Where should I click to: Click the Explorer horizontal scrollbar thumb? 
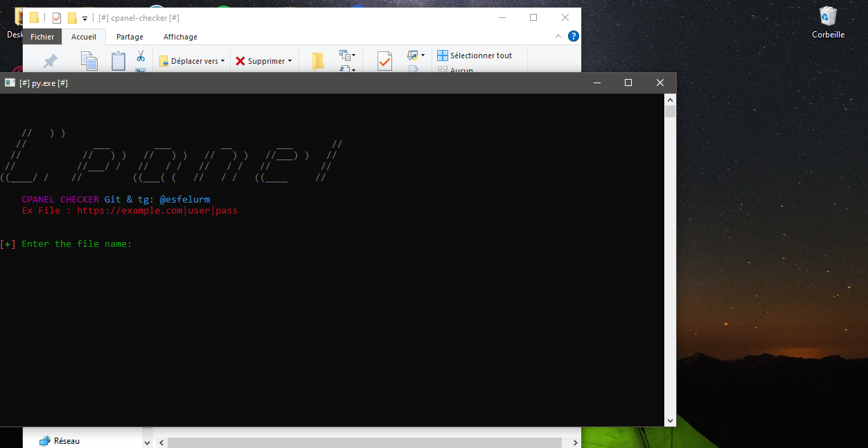[x=364, y=442]
